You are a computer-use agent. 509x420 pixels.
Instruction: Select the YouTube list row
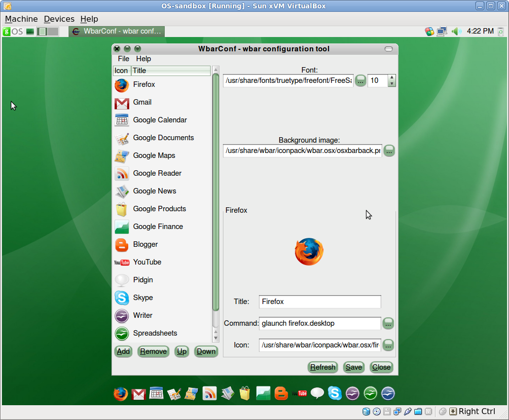(162, 262)
